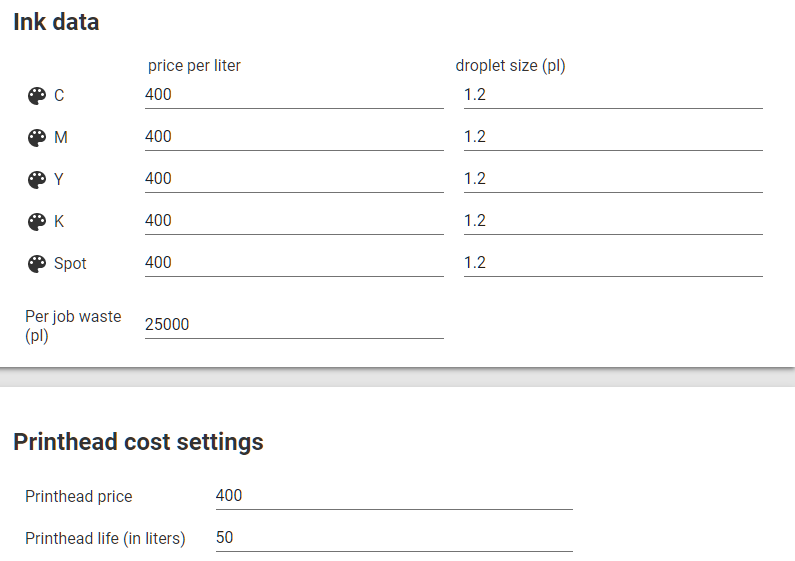795x561 pixels.
Task: Edit the Per job waste field
Action: tap(294, 325)
